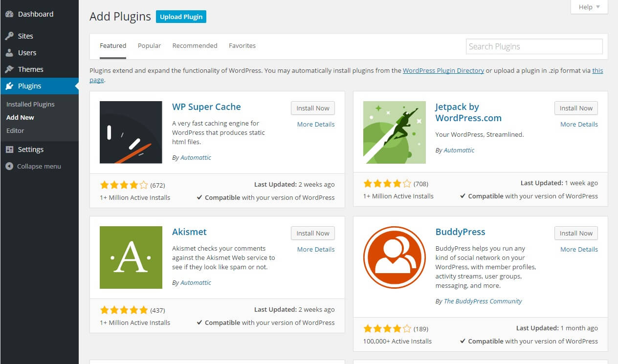The width and height of the screenshot is (618, 364).
Task: Open the WordPress Plugin Directory link
Action: (443, 70)
